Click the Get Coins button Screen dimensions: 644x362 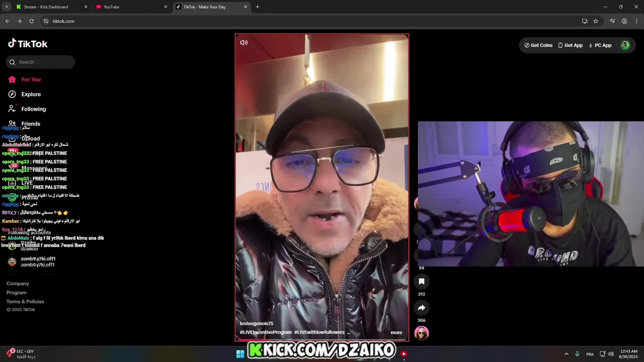tap(538, 45)
